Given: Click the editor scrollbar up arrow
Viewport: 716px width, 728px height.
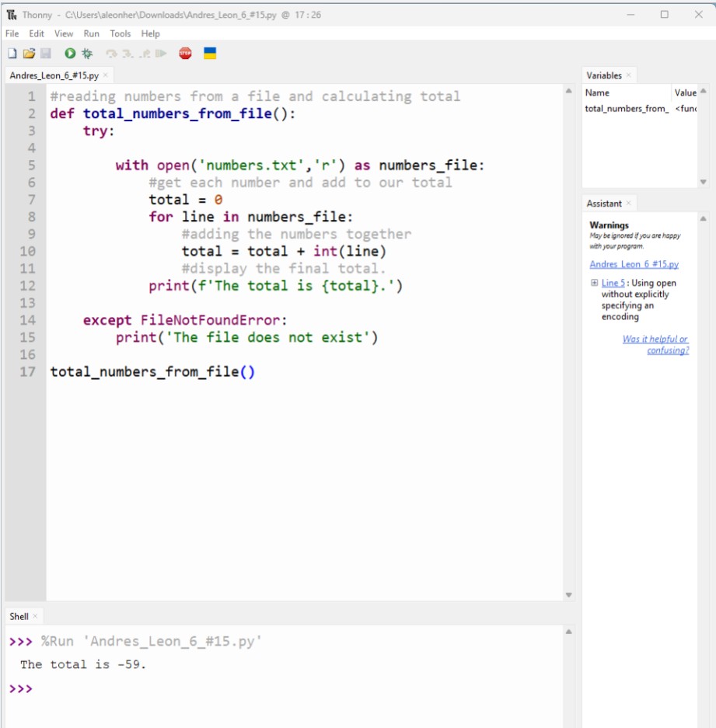Looking at the screenshot, I should [569, 91].
